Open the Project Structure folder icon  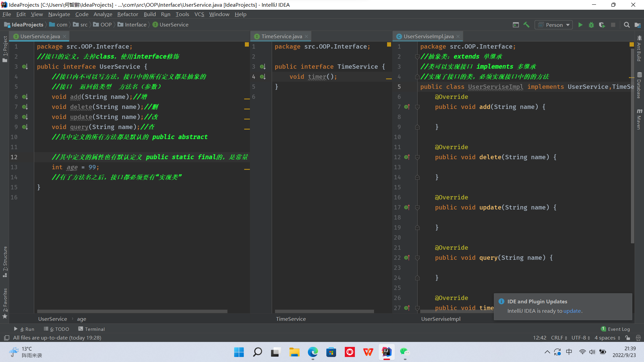638,25
